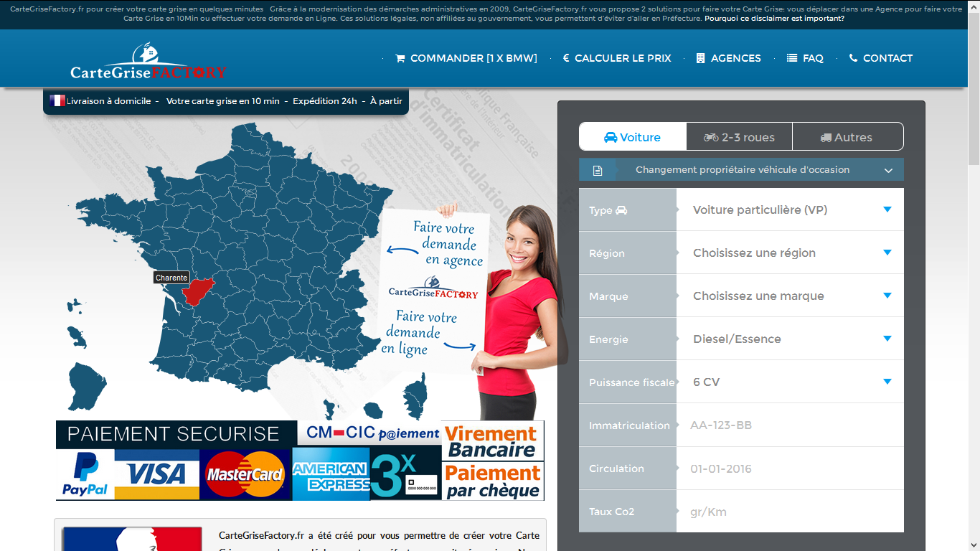980x551 pixels.
Task: Click the Pourquoi ce disclaimer est important link
Action: [x=774, y=19]
